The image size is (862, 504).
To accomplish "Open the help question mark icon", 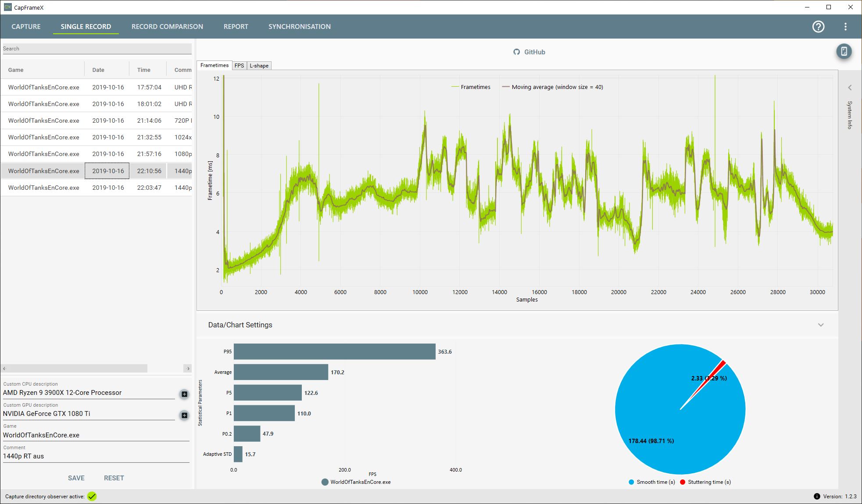I will point(818,27).
